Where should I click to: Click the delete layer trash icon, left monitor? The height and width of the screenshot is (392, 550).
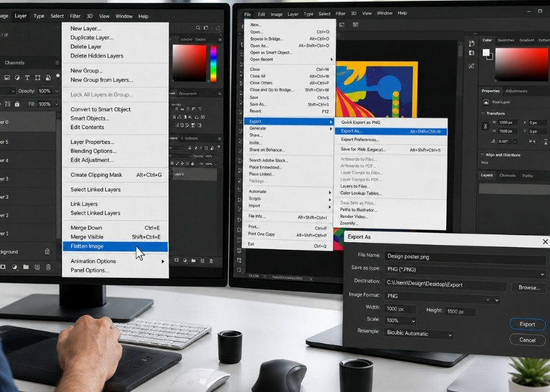[48, 267]
